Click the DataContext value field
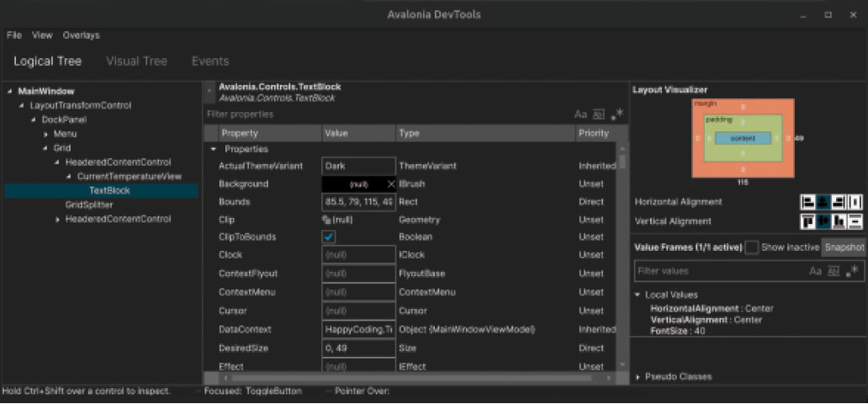868x404 pixels. pyautogui.click(x=358, y=329)
